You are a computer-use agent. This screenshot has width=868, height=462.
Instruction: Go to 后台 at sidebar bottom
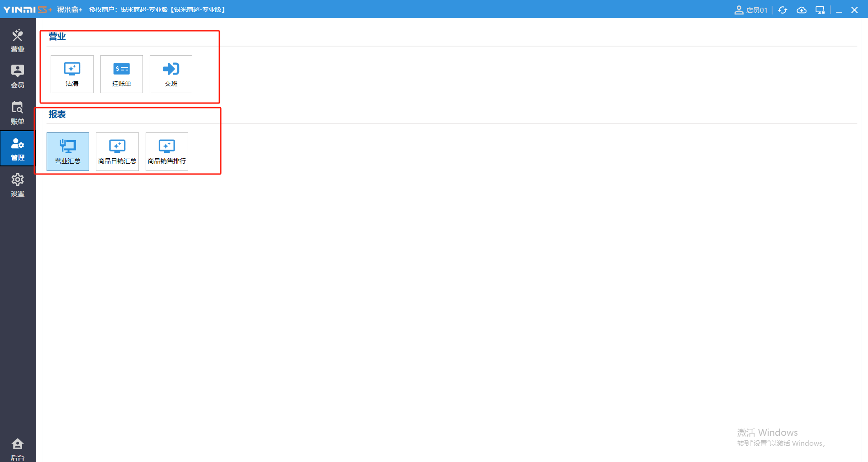[x=18, y=449]
